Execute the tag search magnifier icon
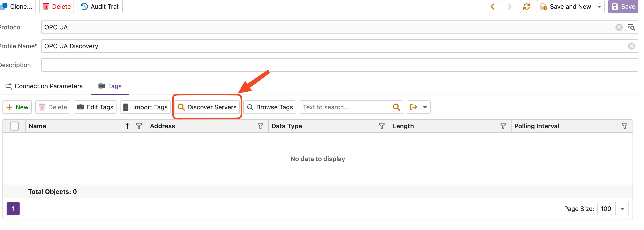Image resolution: width=644 pixels, height=230 pixels. coord(396,107)
